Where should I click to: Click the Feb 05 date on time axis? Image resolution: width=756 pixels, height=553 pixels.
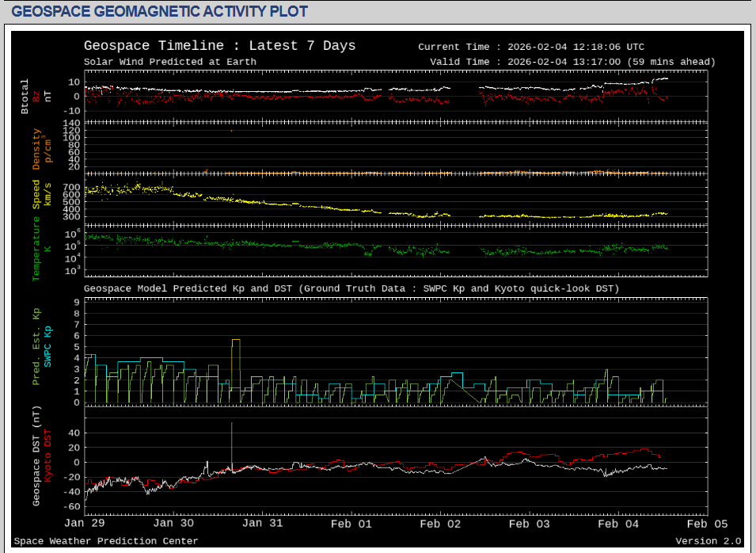tap(706, 523)
